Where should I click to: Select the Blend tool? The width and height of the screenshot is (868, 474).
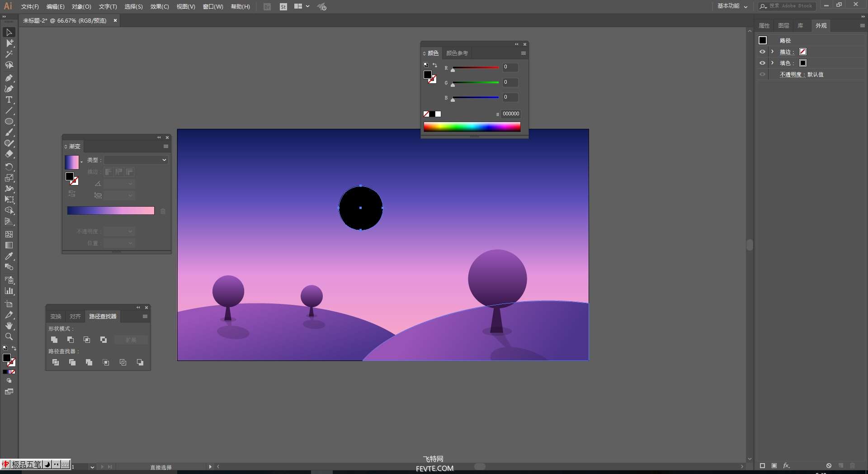pos(9,267)
